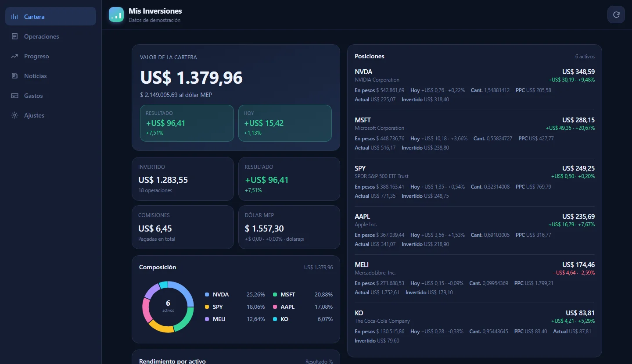The height and width of the screenshot is (364, 632).
Task: Click the Mis Inversiones app logo
Action: pyautogui.click(x=116, y=14)
